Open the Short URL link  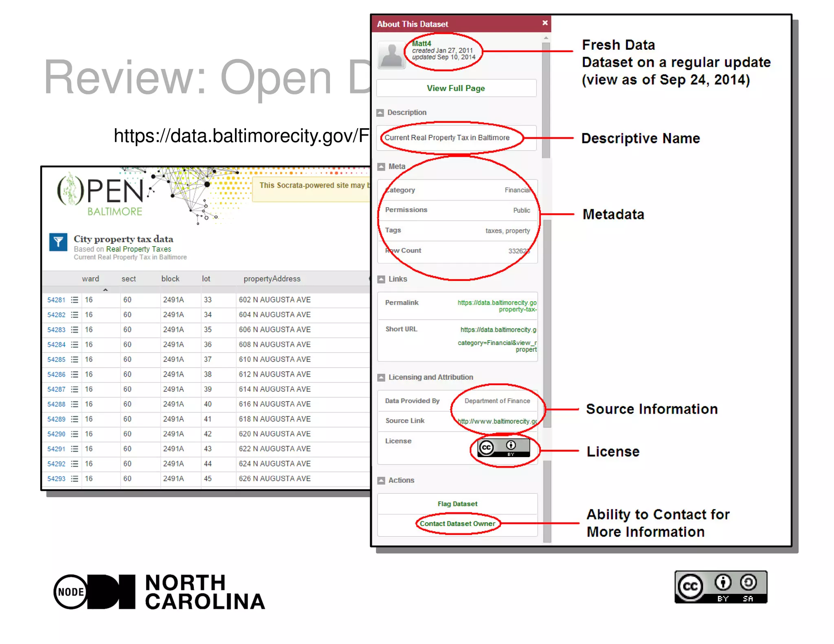point(497,339)
